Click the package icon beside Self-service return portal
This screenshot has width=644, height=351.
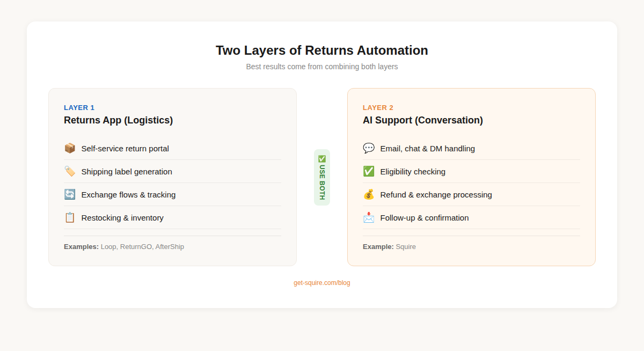70,148
